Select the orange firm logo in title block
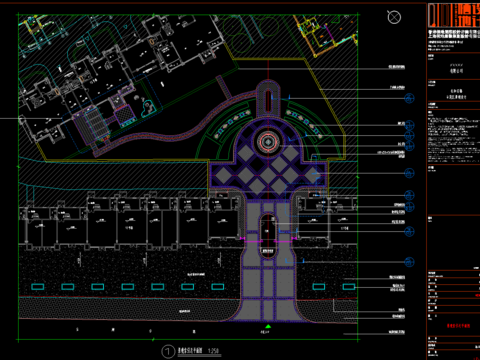This screenshot has width=480, height=360. [454, 15]
